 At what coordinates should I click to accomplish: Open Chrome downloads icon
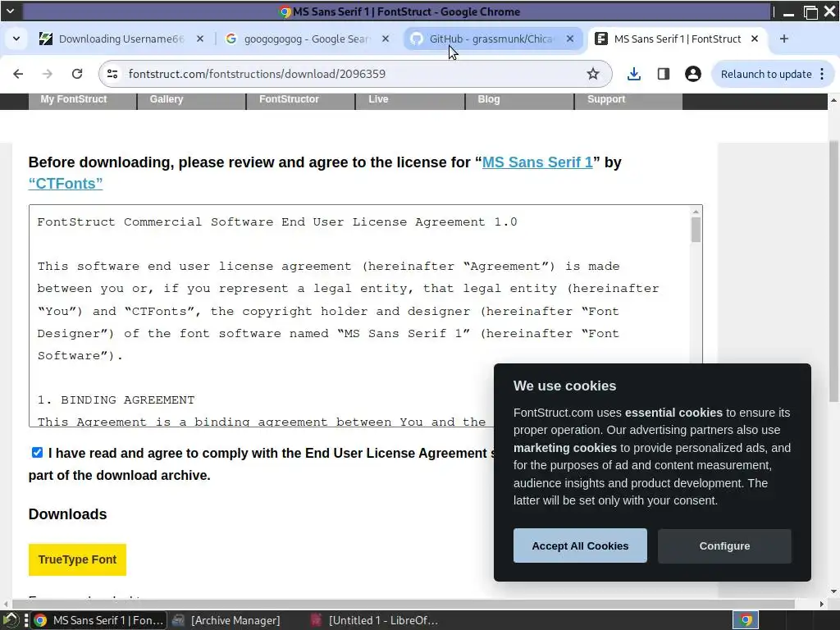pyautogui.click(x=634, y=74)
